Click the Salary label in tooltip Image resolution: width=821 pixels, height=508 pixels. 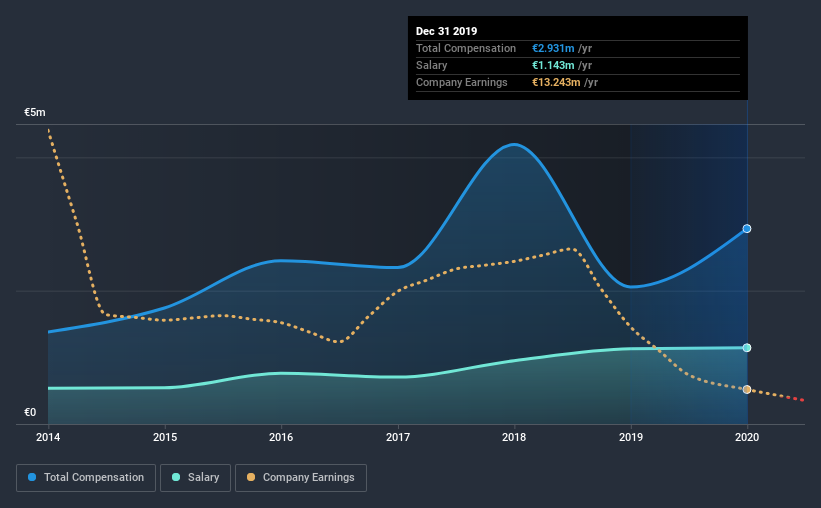pos(431,65)
